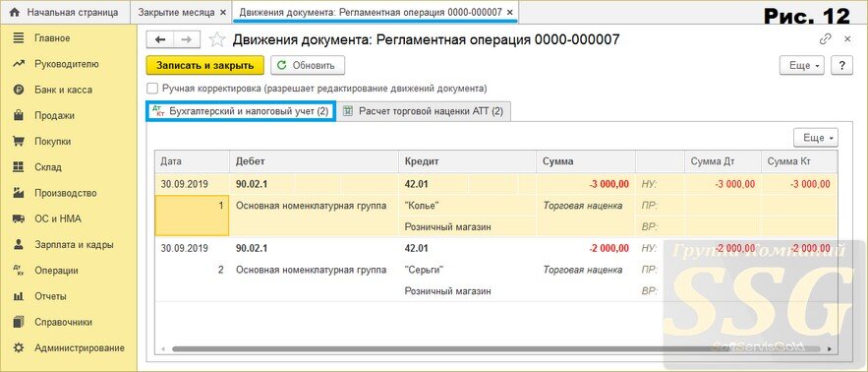
Task: Click the Кредит column header
Action: (467, 161)
